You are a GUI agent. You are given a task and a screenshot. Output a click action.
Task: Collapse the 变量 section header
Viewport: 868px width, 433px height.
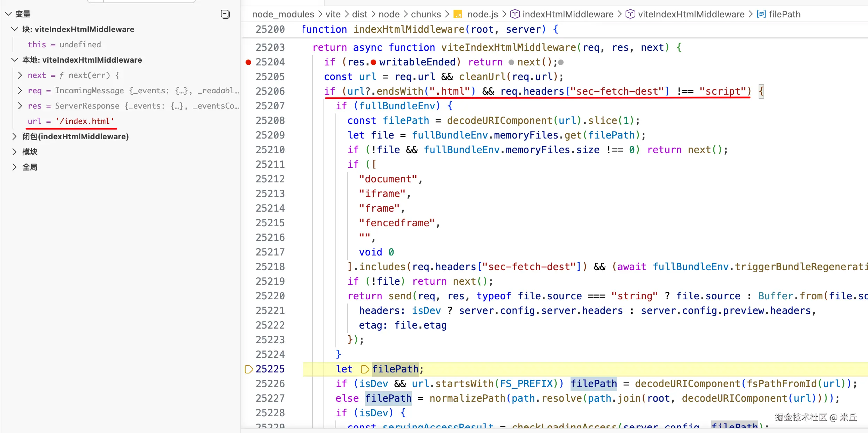[x=8, y=14]
